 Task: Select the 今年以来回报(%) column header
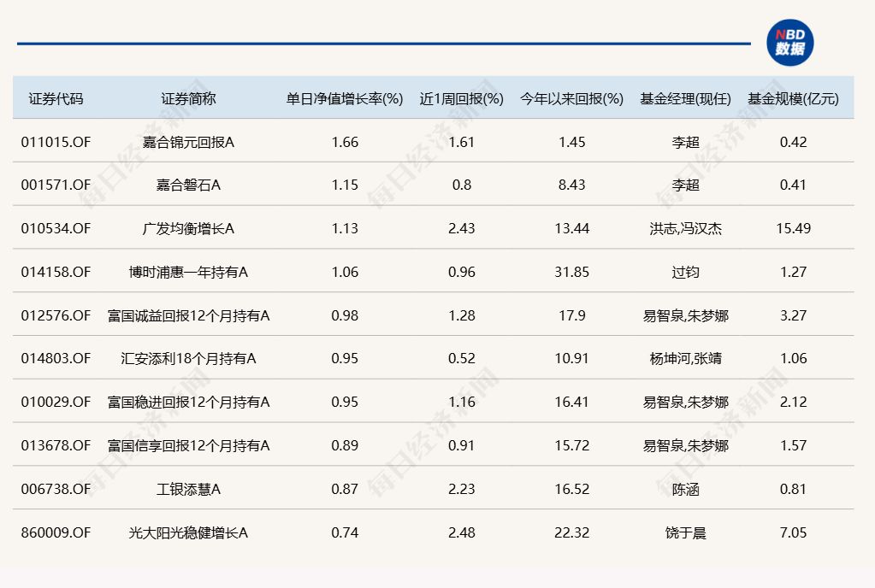click(571, 98)
